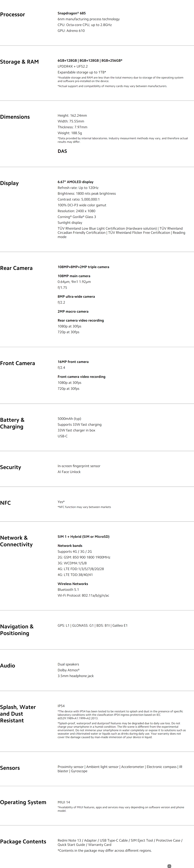Click the Snapdragon 685 title text

(x=72, y=13)
